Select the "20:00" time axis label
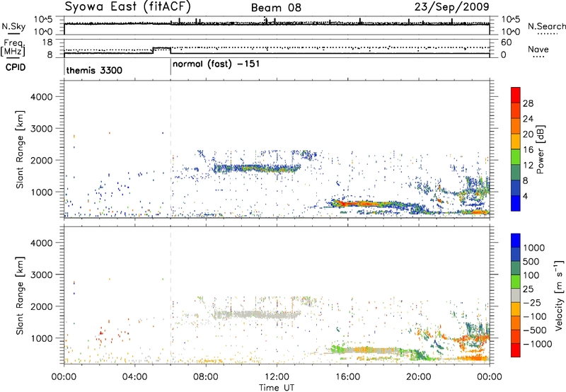Viewport: 566px width, 392px height. 419,377
